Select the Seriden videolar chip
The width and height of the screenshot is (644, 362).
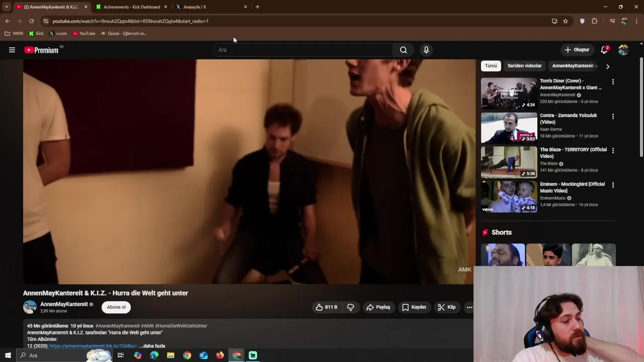tap(524, 66)
